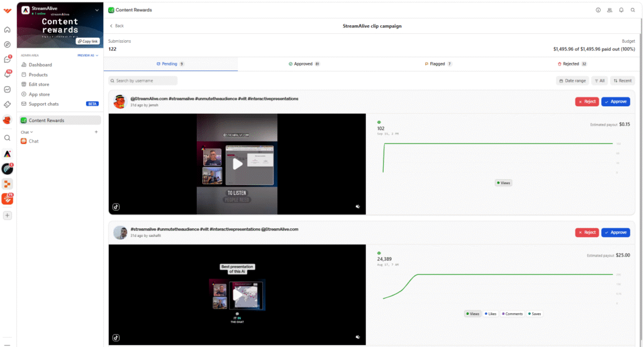Open Dashboard in admin sidebar
The width and height of the screenshot is (644, 347).
(60, 65)
